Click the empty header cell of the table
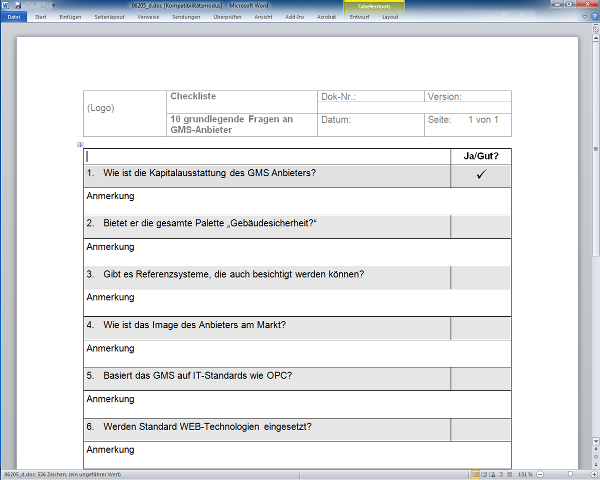 267,156
